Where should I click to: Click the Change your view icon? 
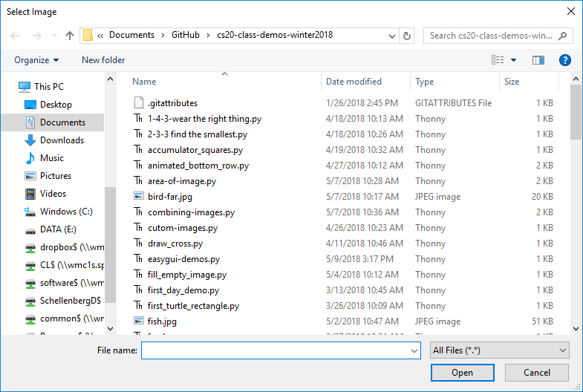coord(498,60)
